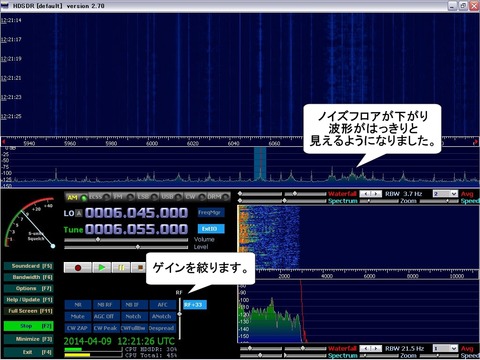
Task: Click the RF+33 gain button
Action: pyautogui.click(x=194, y=305)
